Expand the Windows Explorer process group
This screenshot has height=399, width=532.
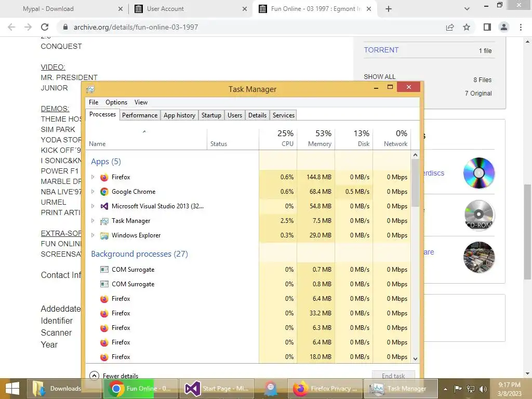pos(92,235)
